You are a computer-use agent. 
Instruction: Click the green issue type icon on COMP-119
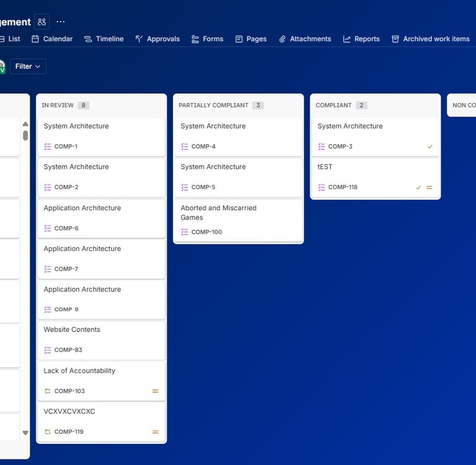pos(48,432)
